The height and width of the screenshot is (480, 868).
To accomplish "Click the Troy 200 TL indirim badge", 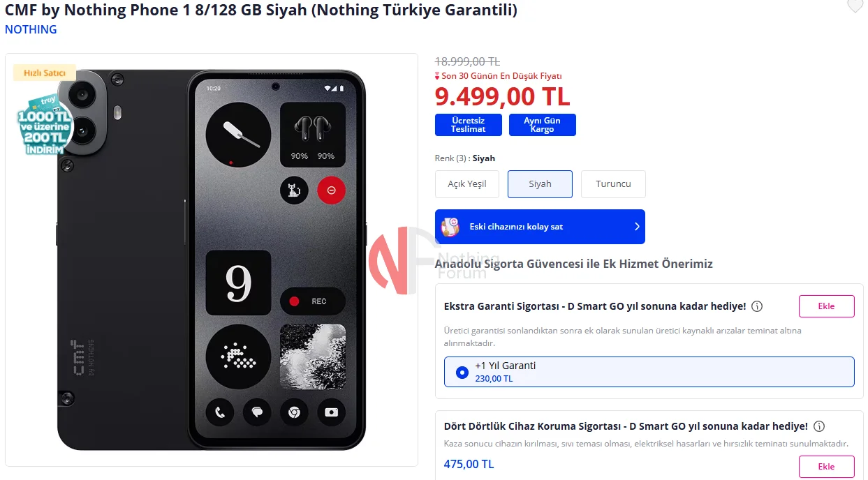I will 45,125.
